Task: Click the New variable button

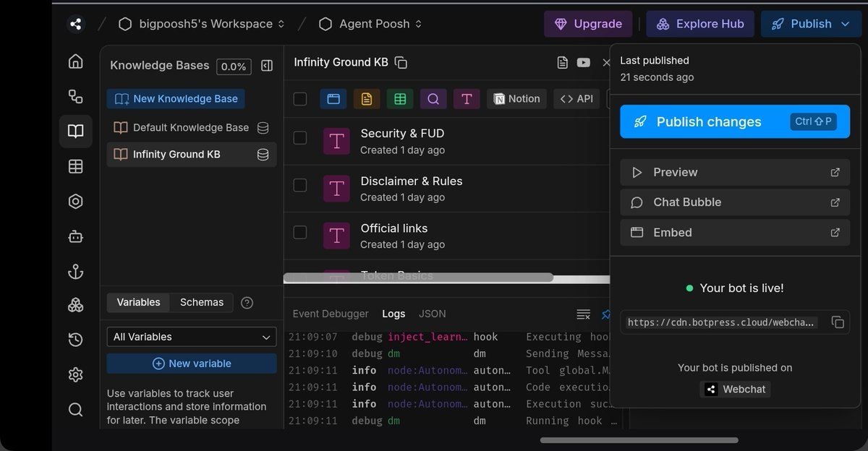Action: (x=192, y=364)
